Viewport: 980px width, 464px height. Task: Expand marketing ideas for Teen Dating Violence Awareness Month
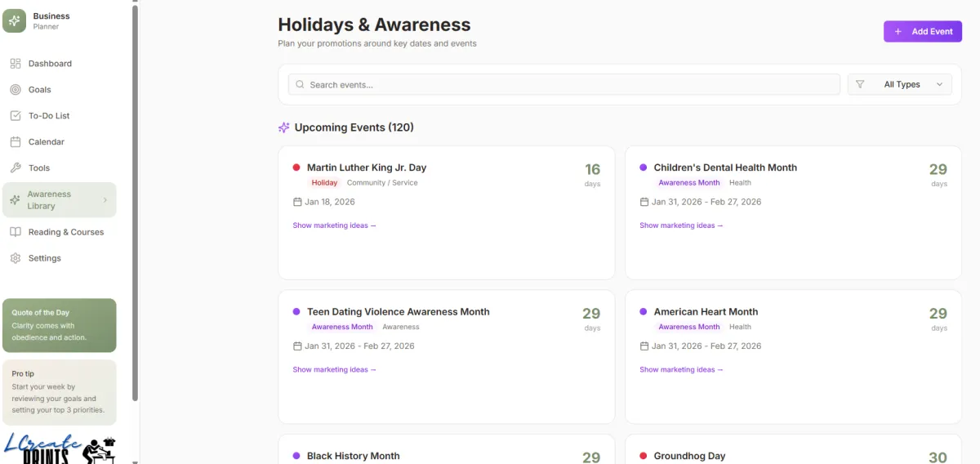point(334,370)
